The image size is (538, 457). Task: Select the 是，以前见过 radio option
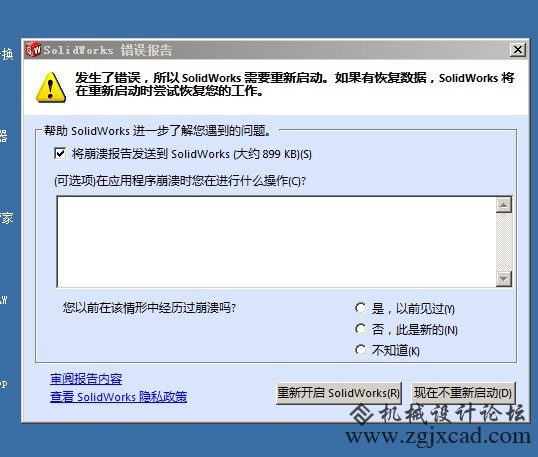point(361,308)
